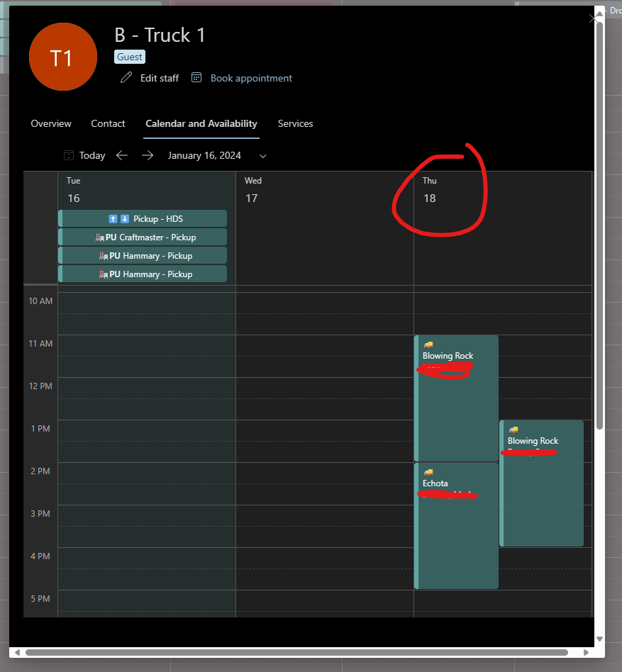
Task: Switch to the Overview tab
Action: pos(50,123)
